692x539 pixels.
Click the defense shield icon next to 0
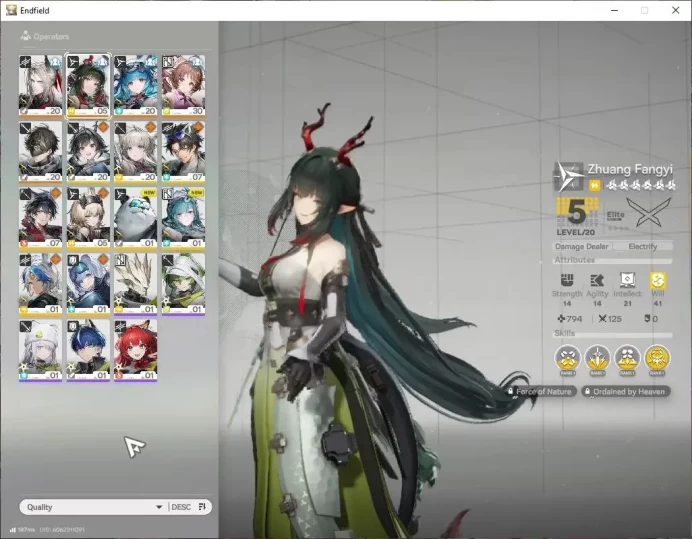[x=647, y=318]
